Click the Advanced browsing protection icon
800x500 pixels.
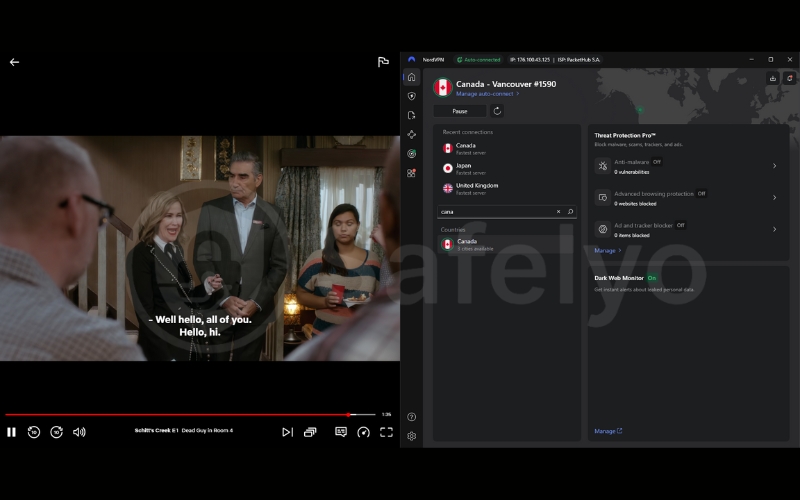click(603, 197)
